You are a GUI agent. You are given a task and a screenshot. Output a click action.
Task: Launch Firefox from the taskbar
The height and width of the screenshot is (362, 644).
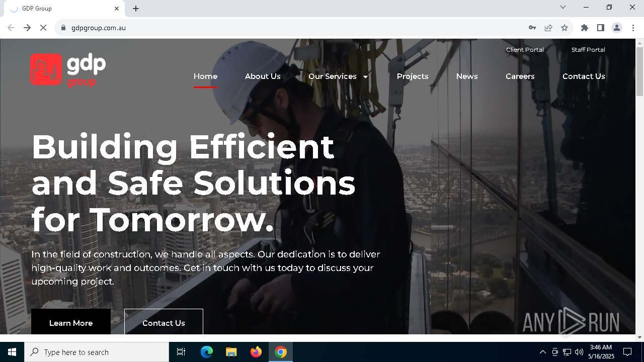[x=256, y=352]
